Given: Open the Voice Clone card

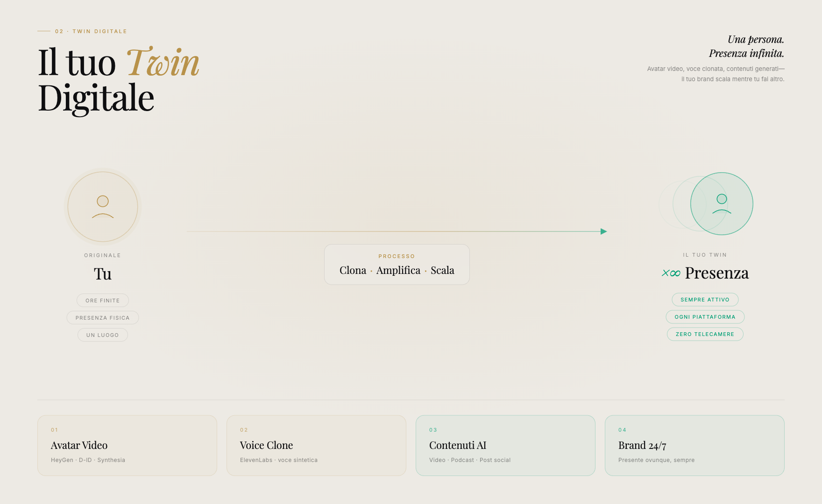Looking at the screenshot, I should pos(316,446).
